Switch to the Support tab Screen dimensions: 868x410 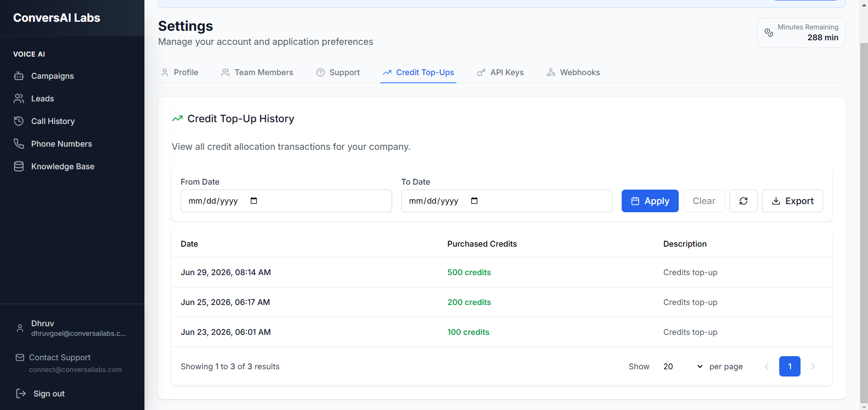338,72
